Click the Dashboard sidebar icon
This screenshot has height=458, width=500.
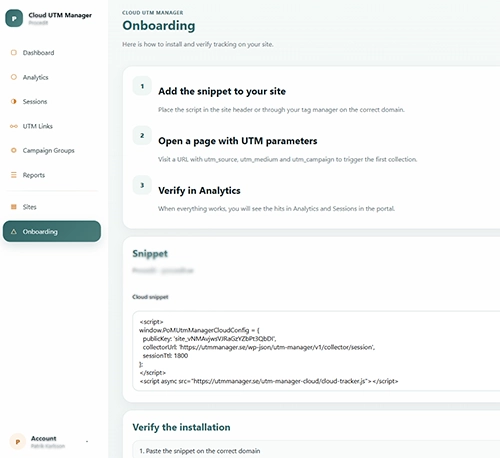(14, 53)
